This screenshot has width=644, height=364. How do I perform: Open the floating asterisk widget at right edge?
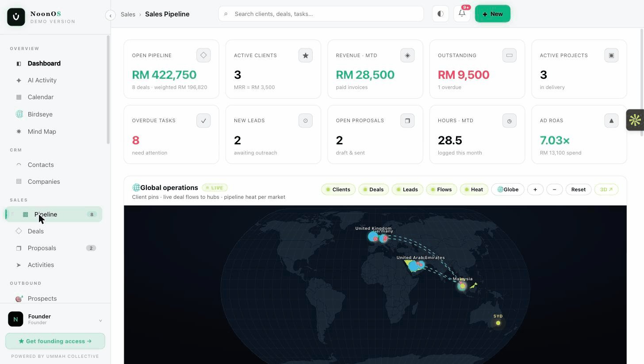(x=635, y=120)
